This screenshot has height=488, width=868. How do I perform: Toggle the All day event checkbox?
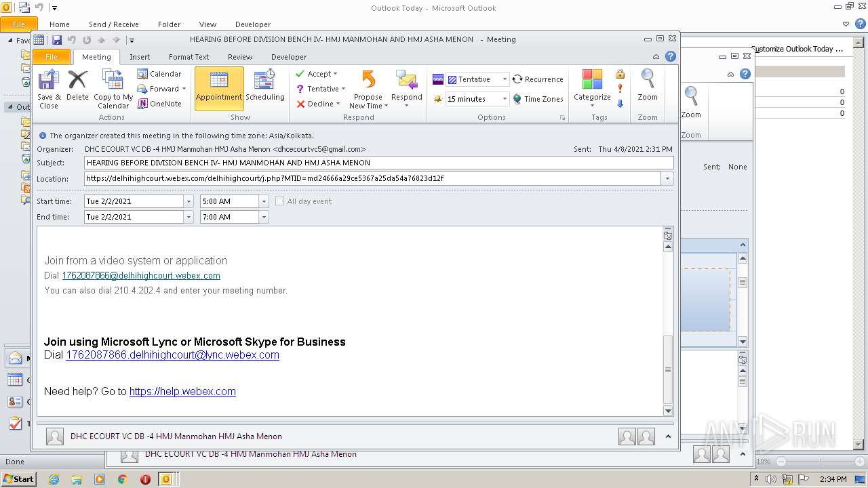coord(279,201)
